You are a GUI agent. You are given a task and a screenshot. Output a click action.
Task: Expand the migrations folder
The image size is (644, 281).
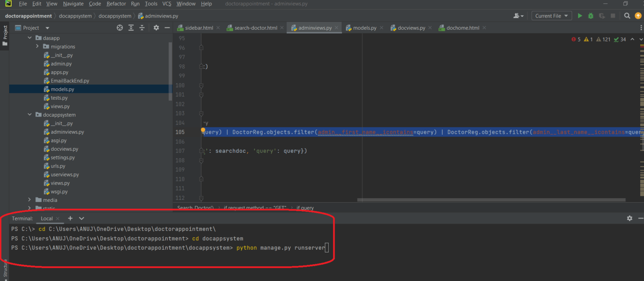tap(37, 46)
